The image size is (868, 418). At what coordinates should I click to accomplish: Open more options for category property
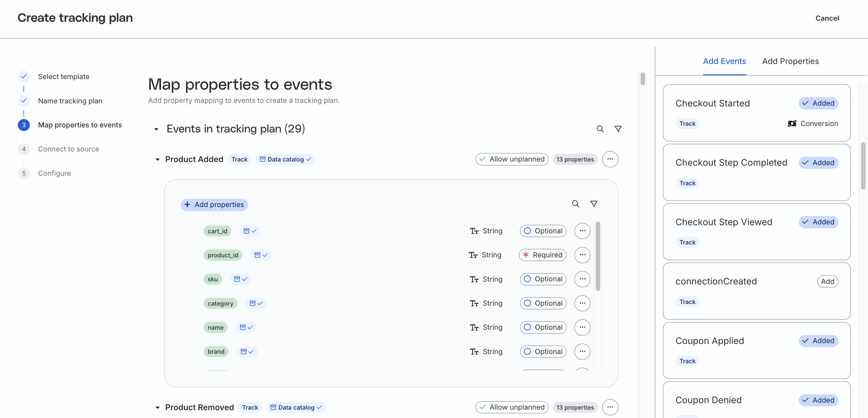coord(582,303)
